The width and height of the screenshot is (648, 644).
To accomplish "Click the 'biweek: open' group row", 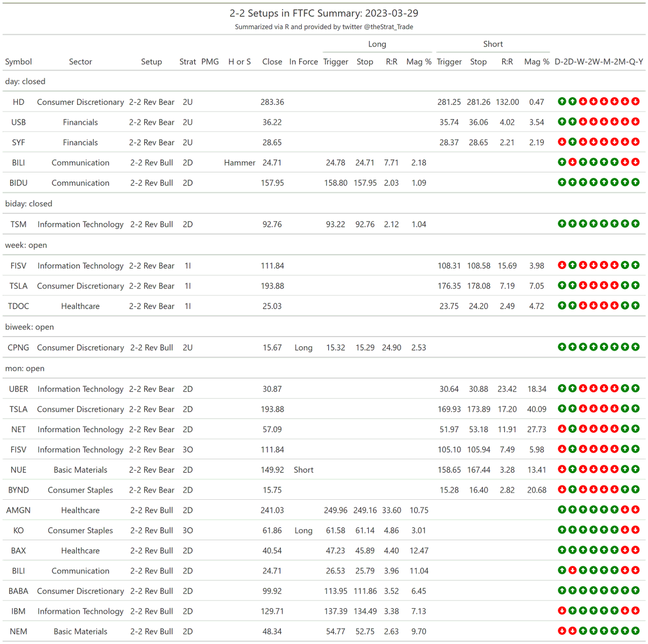I will click(324, 327).
